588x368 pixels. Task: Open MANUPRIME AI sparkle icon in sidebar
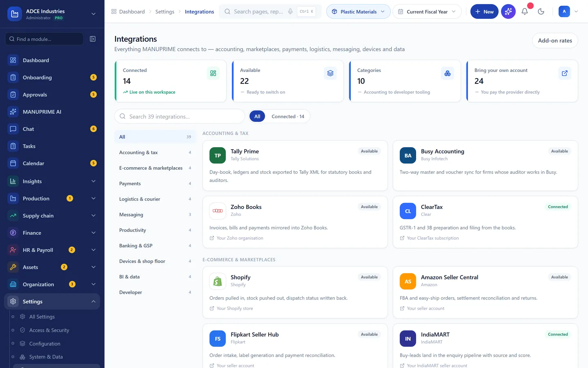[13, 112]
